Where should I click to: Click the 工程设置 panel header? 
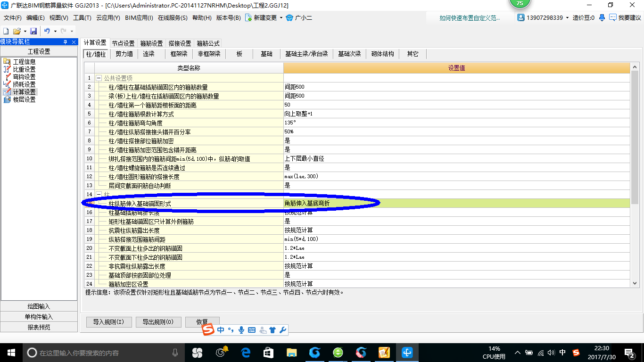click(x=39, y=51)
